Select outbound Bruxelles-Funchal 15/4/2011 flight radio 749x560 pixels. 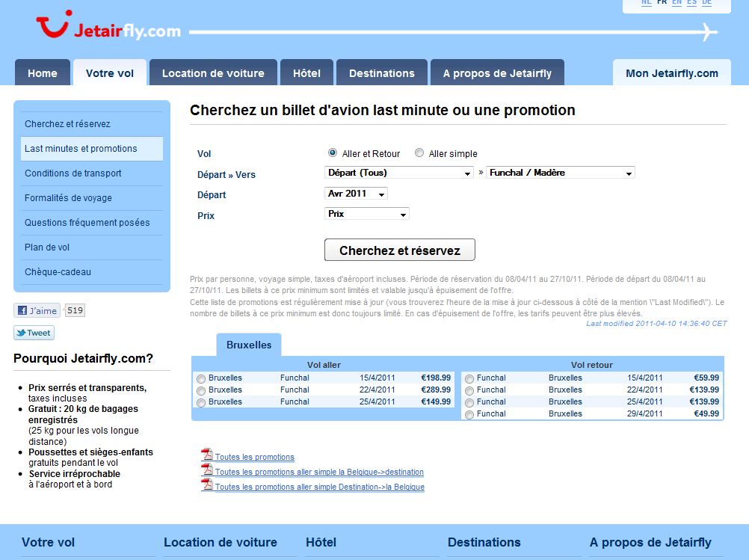click(x=201, y=379)
